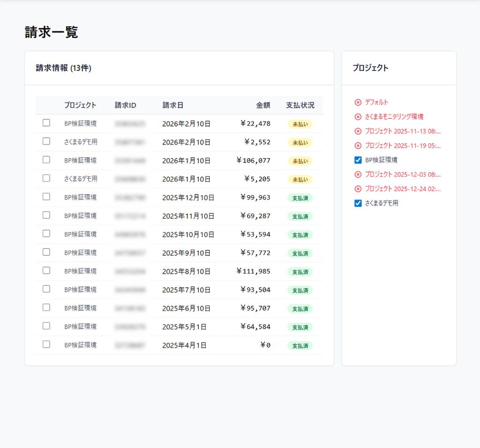Click the amount ¥111,985

[254, 271]
